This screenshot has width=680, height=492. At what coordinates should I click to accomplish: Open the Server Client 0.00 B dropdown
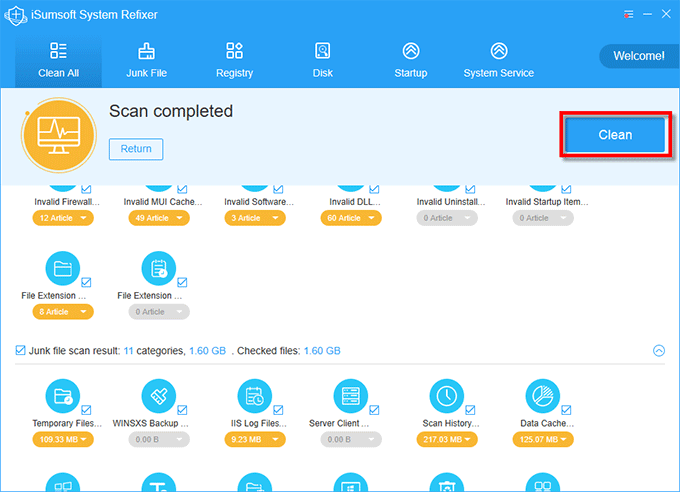pyautogui.click(x=351, y=439)
